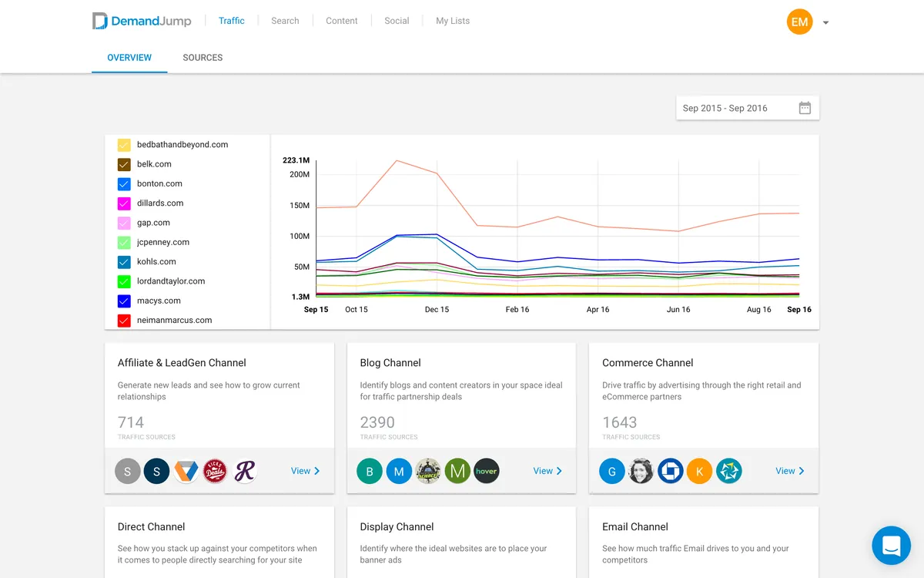Toggle the kohls.com checkbox
Viewport: 924px width, 578px height.
click(x=124, y=262)
